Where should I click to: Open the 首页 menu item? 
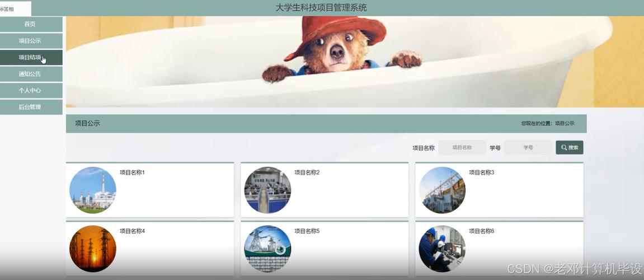pos(31,24)
